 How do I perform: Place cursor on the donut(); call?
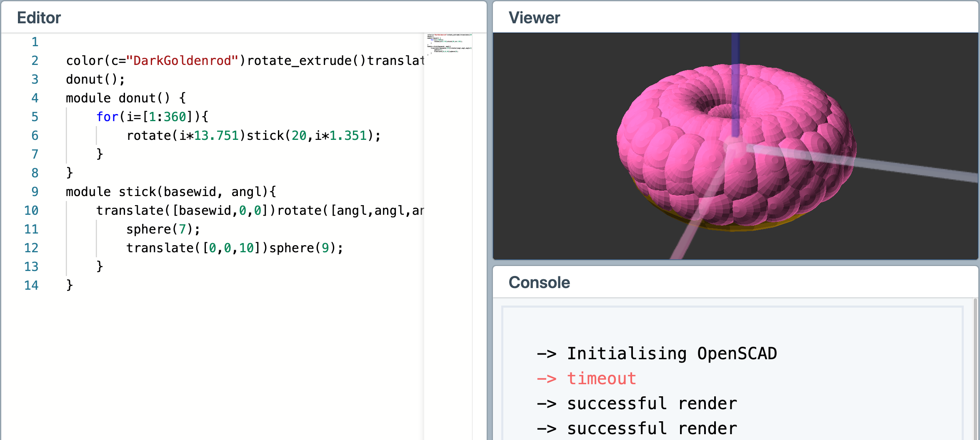pyautogui.click(x=95, y=80)
